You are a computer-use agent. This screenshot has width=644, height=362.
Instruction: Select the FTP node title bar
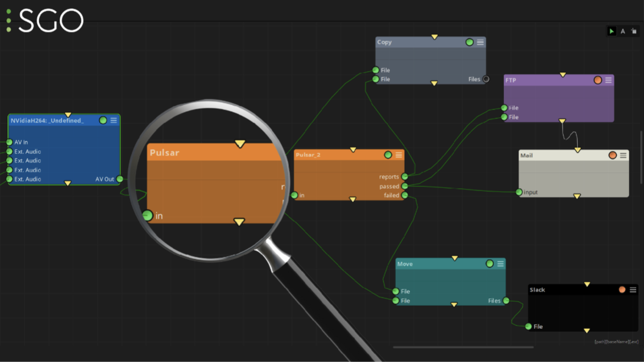[x=559, y=80]
